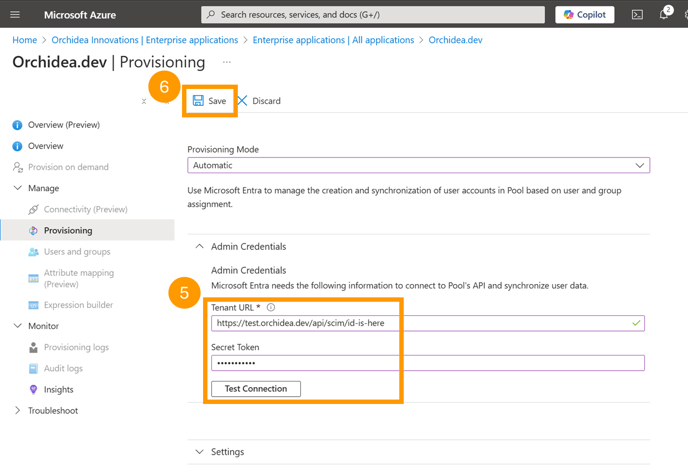This screenshot has width=688, height=470.
Task: Click the Tenant URL info icon
Action: coord(271,307)
